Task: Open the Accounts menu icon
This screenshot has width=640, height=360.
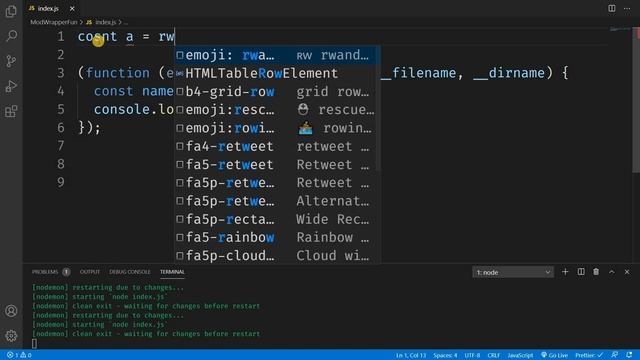Action: pos(11,311)
